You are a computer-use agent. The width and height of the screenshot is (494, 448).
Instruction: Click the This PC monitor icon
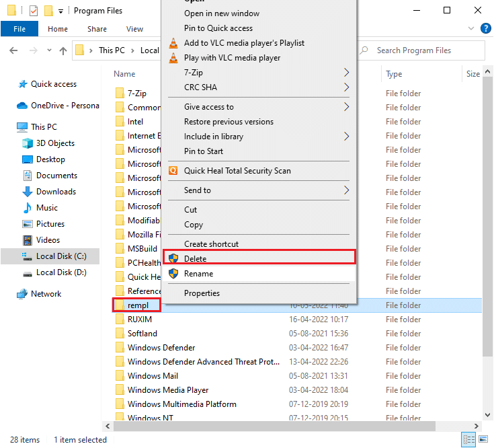click(x=22, y=127)
